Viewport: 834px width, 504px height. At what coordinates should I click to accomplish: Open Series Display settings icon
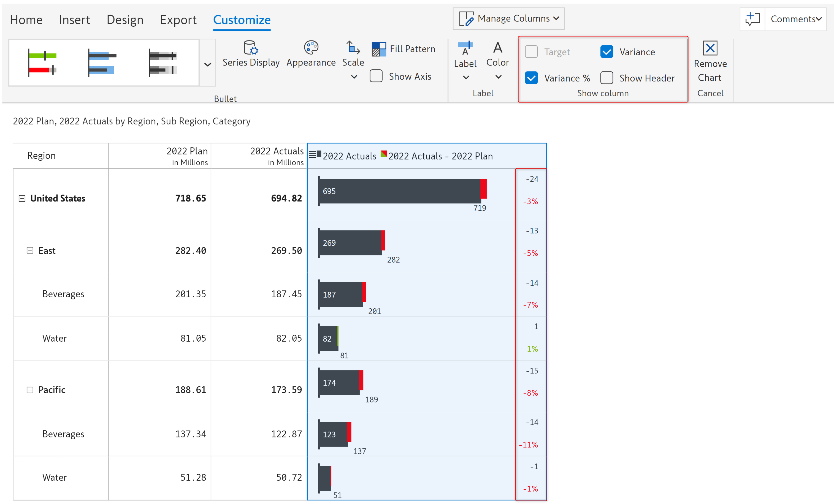pos(251,48)
